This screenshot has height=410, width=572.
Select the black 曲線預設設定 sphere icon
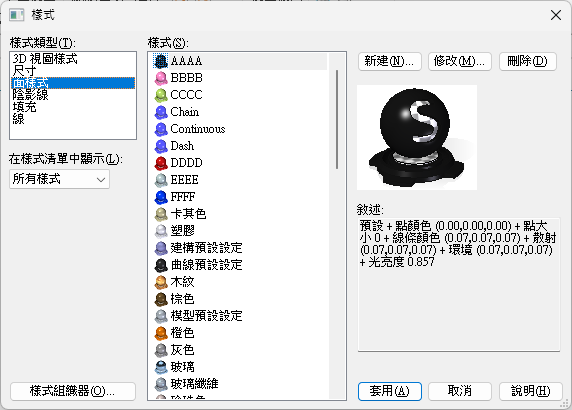pos(161,265)
